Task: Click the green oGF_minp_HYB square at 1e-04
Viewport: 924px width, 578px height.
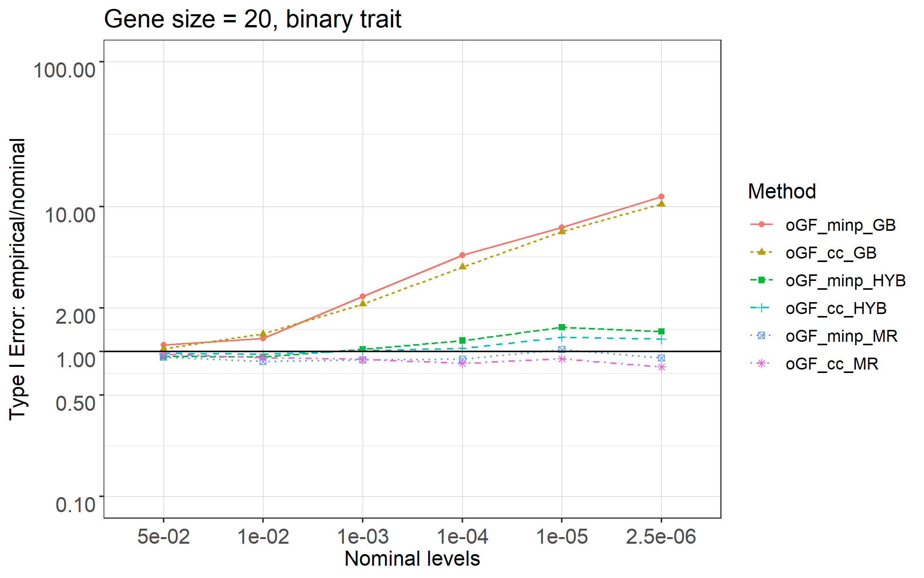Action: coord(462,340)
